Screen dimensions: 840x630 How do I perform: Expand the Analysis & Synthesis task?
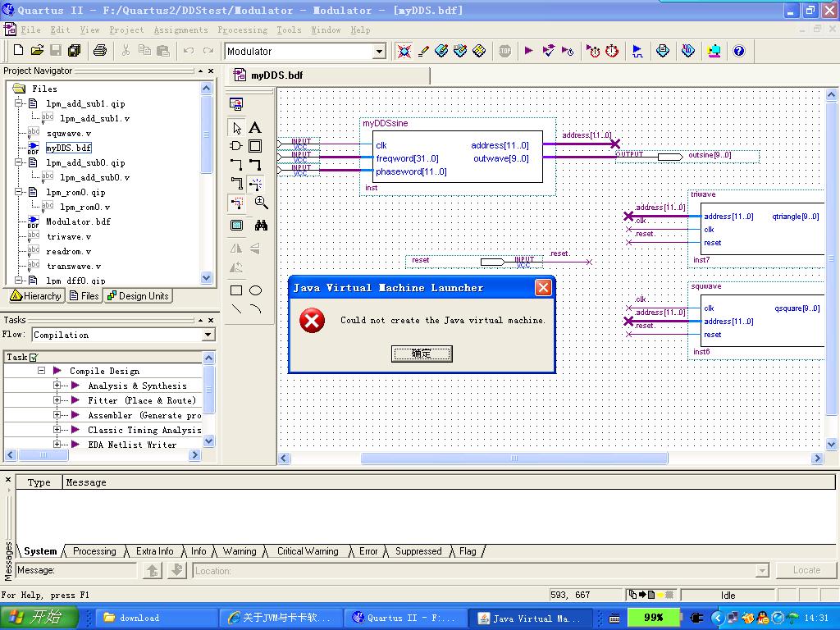[x=57, y=386]
